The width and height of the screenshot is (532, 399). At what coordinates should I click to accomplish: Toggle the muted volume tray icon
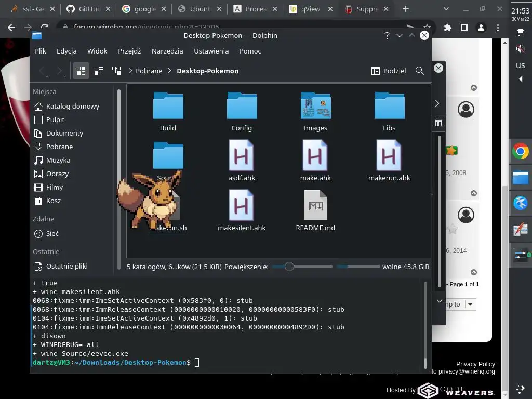(520, 49)
